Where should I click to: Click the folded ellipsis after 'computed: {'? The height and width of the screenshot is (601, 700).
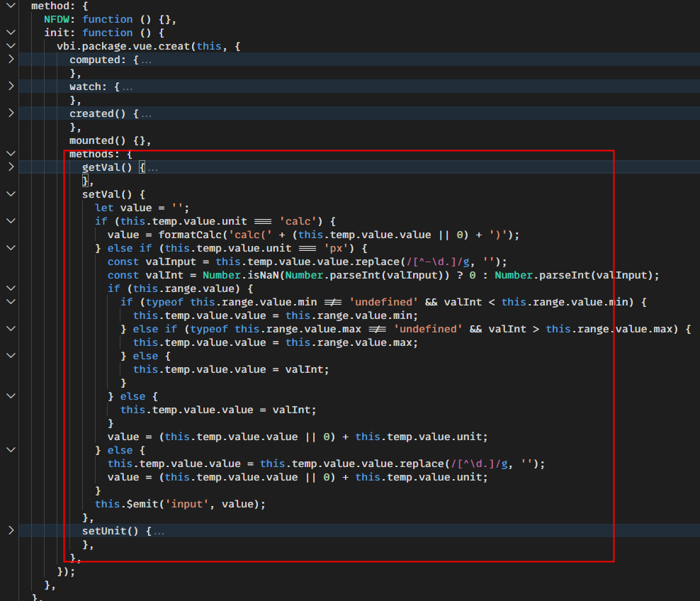147,61
